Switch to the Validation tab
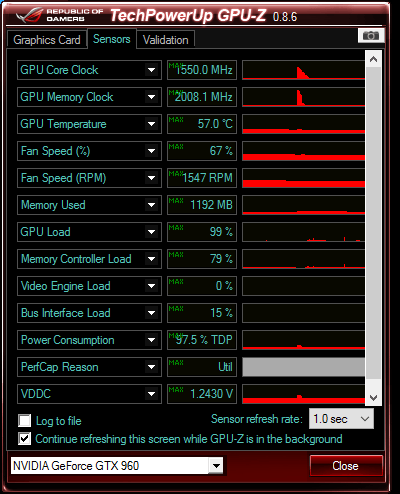 click(x=166, y=40)
